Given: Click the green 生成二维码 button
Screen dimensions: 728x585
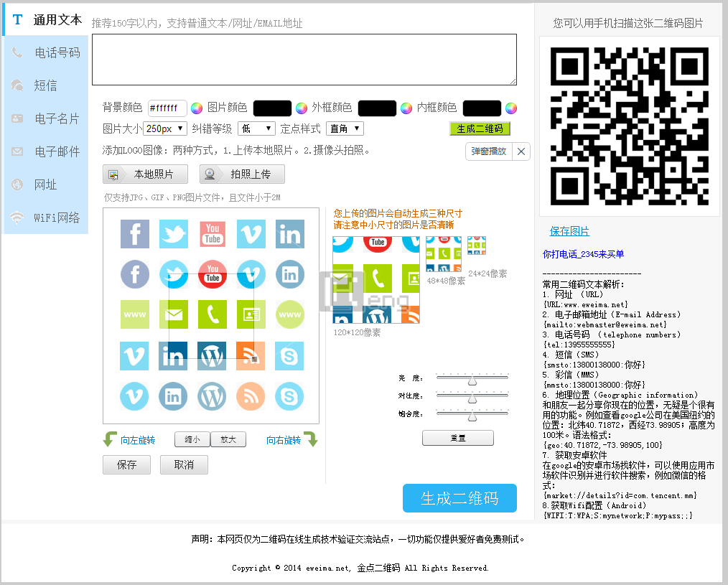Looking at the screenshot, I should (x=480, y=128).
